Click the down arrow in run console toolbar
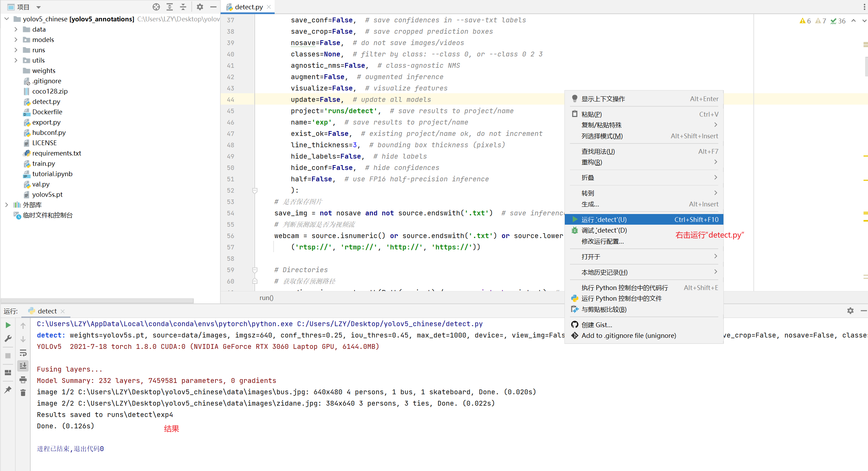This screenshot has height=471, width=868. point(23,339)
